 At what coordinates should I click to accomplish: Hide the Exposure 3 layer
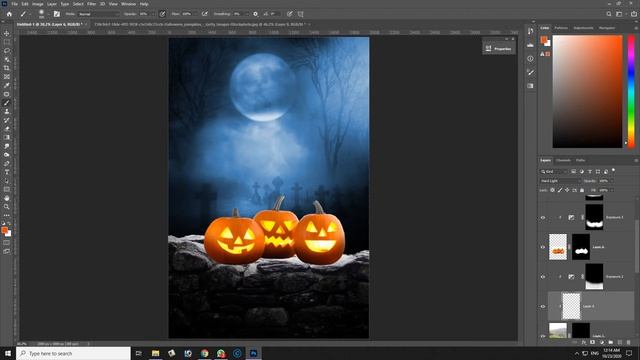coord(543,218)
